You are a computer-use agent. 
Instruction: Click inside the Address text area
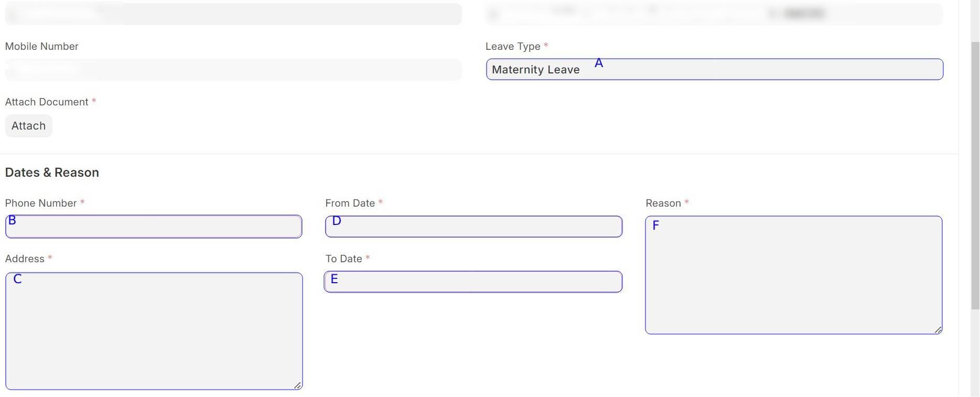coord(154,331)
